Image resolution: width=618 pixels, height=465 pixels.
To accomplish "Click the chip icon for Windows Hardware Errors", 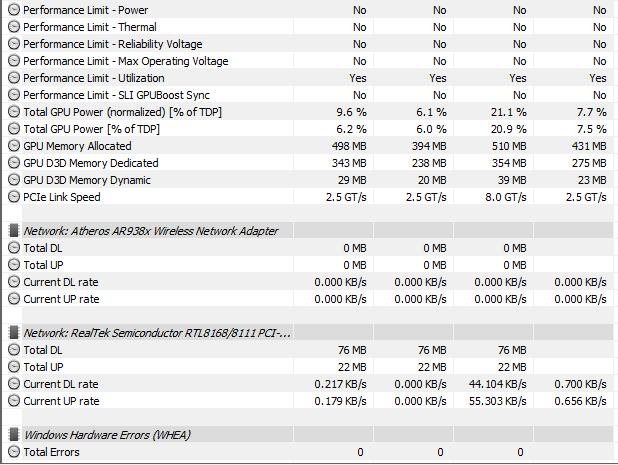I will (14, 435).
